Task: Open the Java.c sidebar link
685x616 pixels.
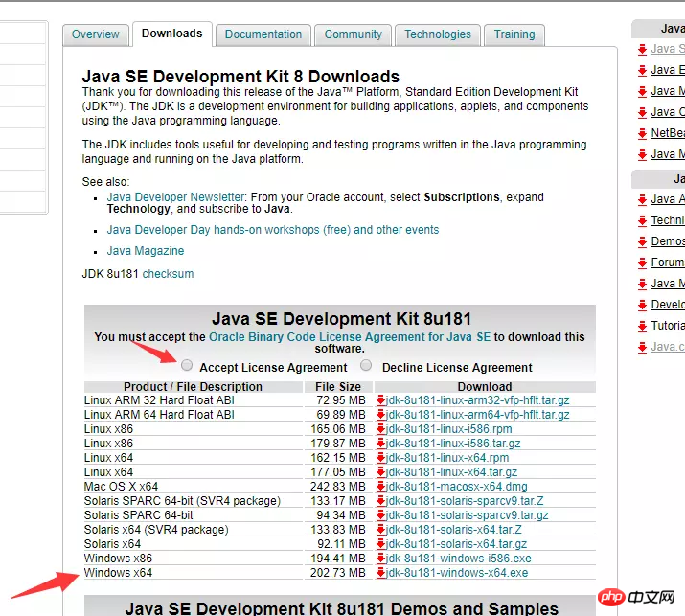Action: tap(668, 347)
